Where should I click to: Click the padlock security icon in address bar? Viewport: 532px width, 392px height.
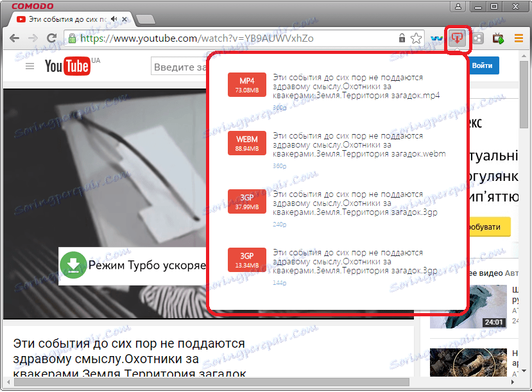73,38
